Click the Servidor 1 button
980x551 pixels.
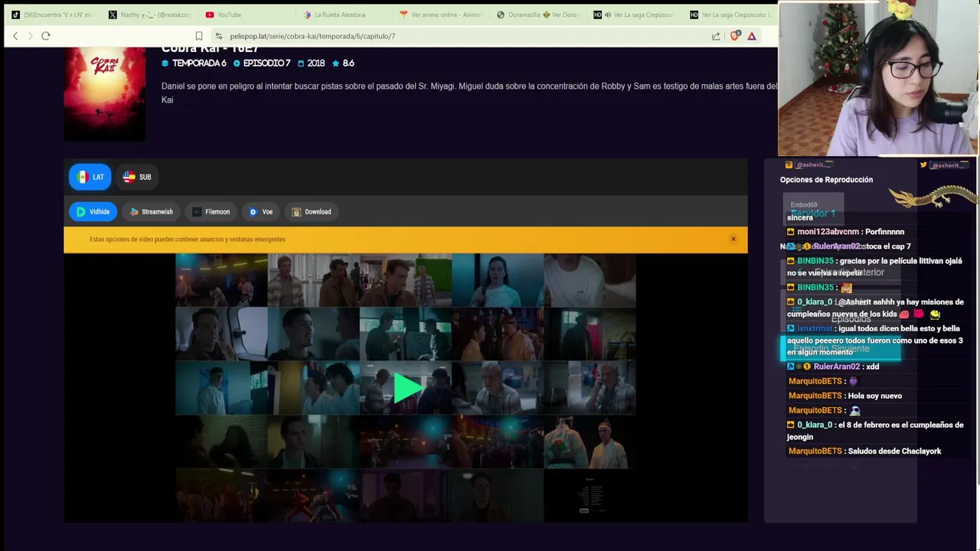(813, 209)
